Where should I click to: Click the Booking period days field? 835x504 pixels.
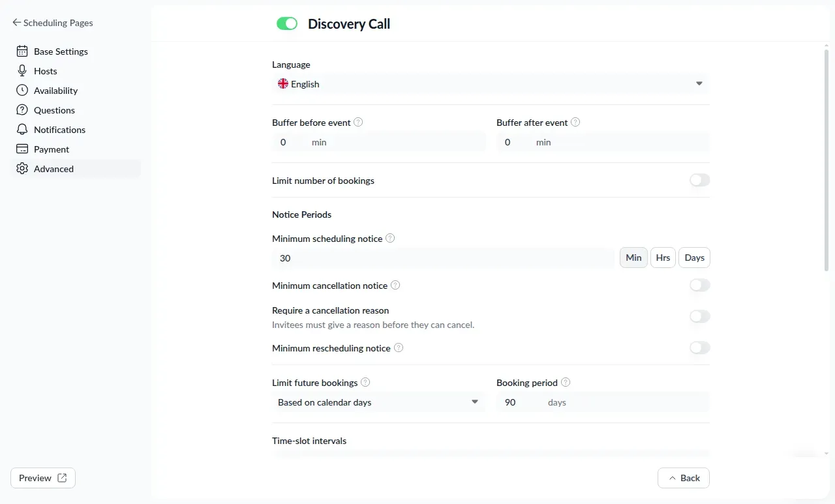pyautogui.click(x=603, y=402)
